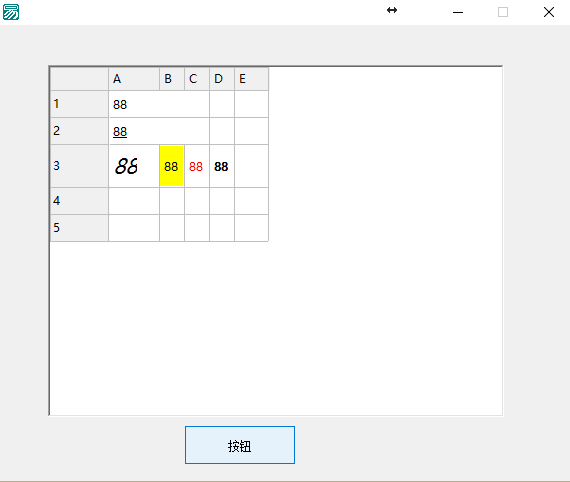This screenshot has width=570, height=482.
Task: Select the empty top-left corner header cell
Action: pos(79,79)
